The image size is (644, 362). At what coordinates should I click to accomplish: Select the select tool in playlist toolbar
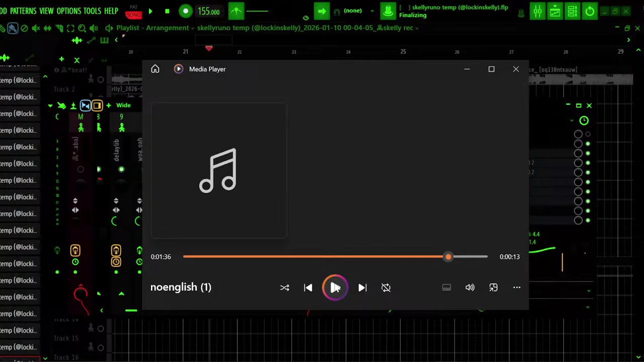pos(70,28)
